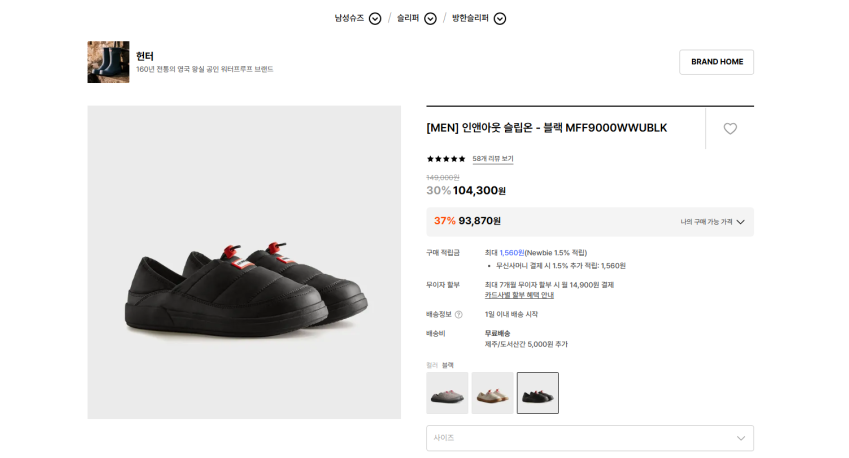Expand the 슬리퍼 category dropdown
Viewport: 849px width, 458px height.
(x=430, y=18)
